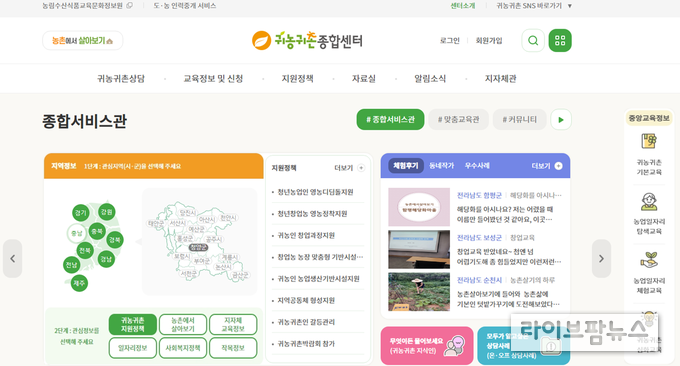Open the 귀농귀촌박람회 참가 policy link
680x366 pixels.
[306, 344]
